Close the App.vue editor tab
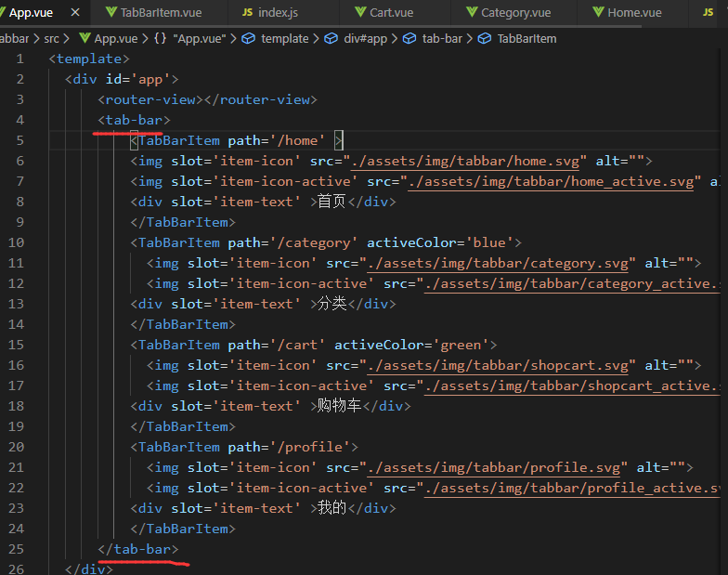Viewport: 728px width, 575px height. click(x=74, y=13)
